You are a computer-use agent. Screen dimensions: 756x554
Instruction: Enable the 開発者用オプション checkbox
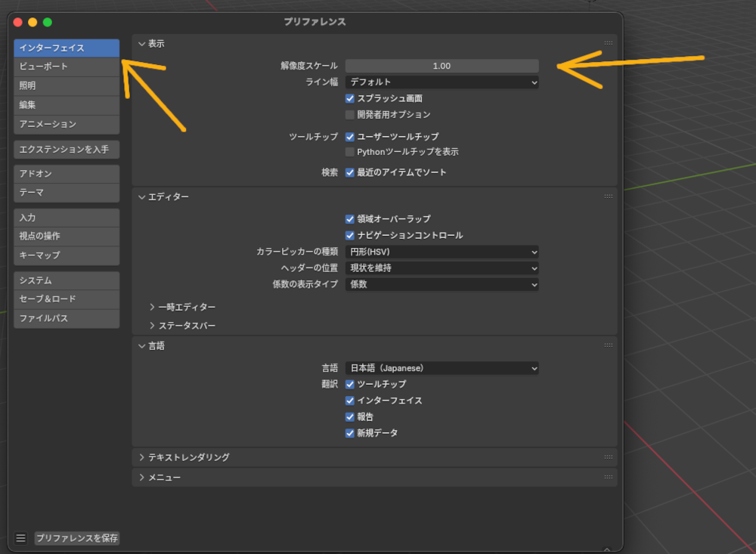pyautogui.click(x=350, y=115)
